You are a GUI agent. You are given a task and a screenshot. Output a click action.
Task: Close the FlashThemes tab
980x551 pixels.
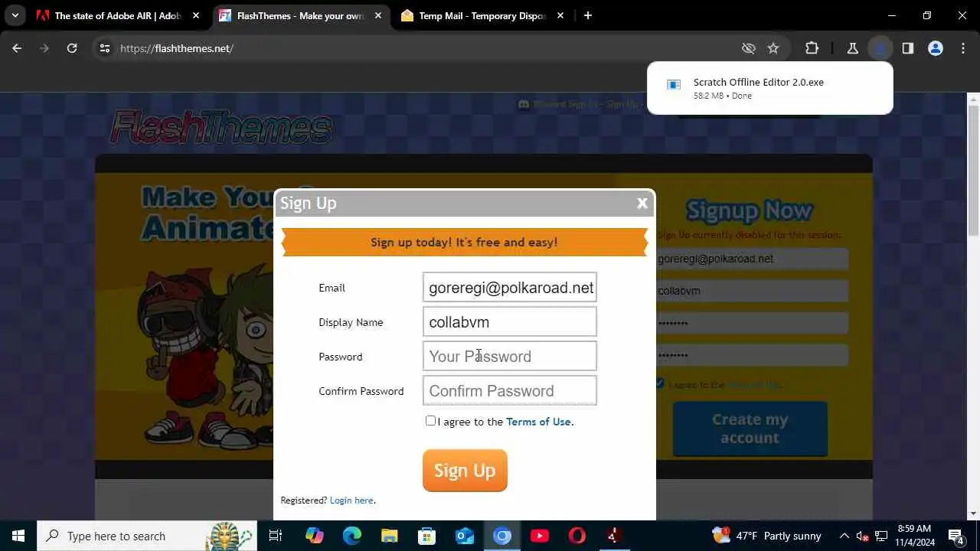point(378,15)
